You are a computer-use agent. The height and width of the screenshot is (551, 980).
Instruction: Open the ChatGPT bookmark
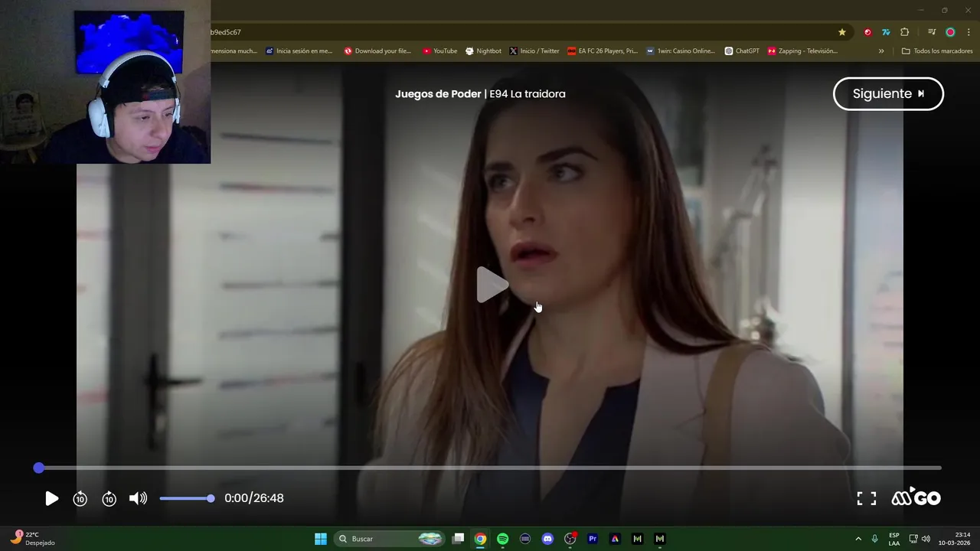742,51
